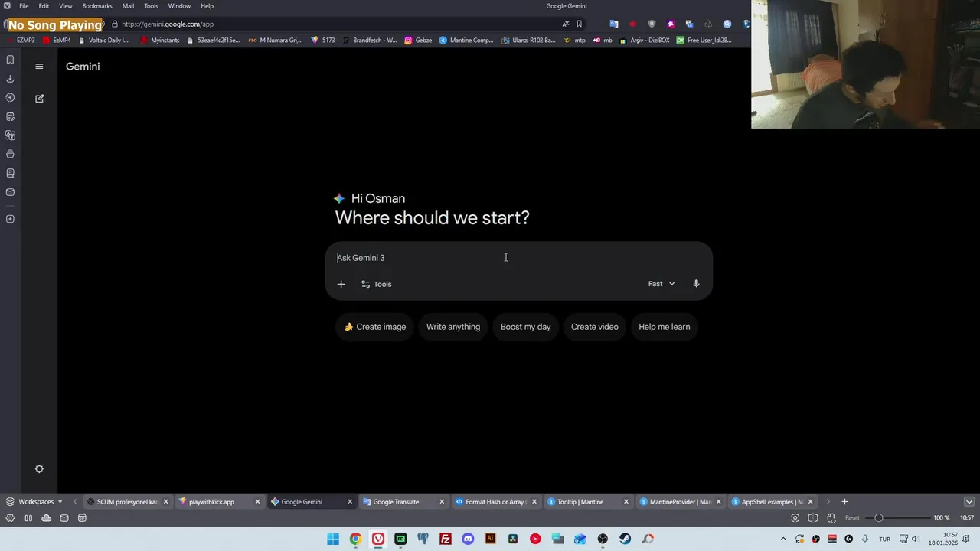Viewport: 980px width, 551px height.
Task: Open a new tab with plus button
Action: coord(844,502)
